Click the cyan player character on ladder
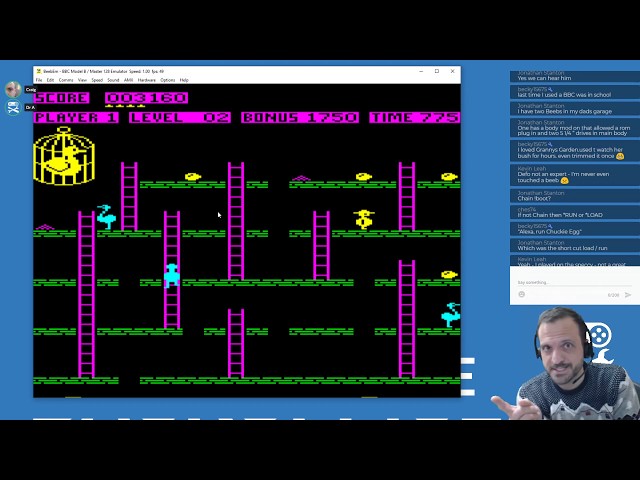Screen dimensions: 640x480 [x=172, y=276]
